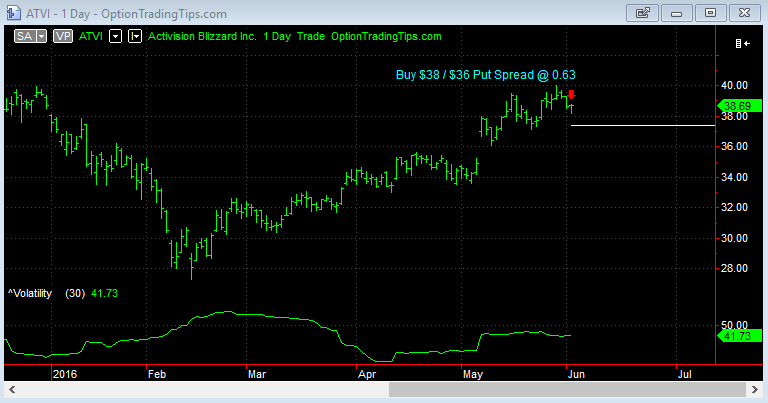The width and height of the screenshot is (768, 403).
Task: Click the (30) volatility period parameter
Action: pos(75,293)
